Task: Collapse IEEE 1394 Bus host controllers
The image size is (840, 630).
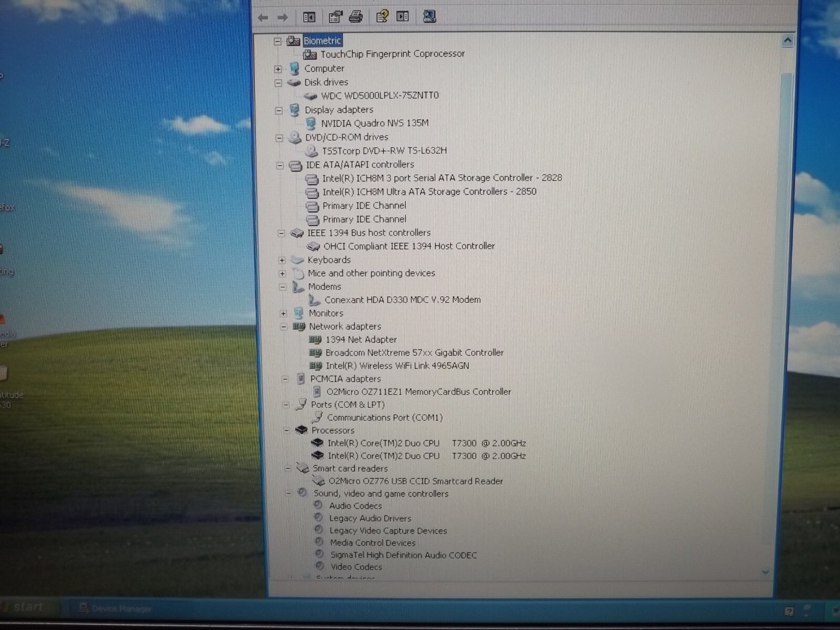Action: tap(281, 233)
